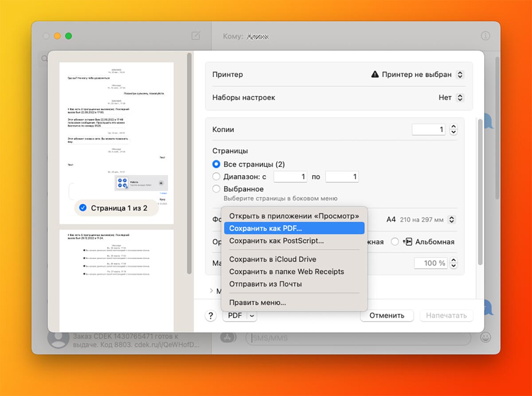The image size is (532, 396).
Task: Open conversation details info icon
Action: pos(485,36)
